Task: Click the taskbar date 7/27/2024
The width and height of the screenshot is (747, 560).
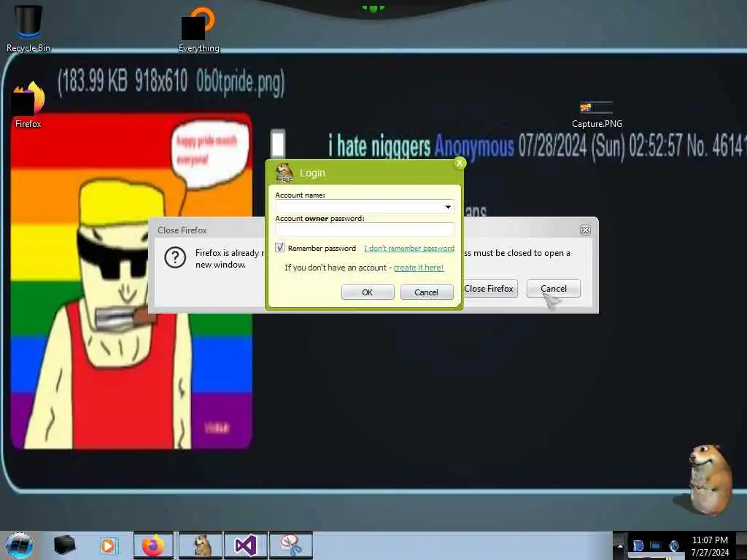Action: pos(710,553)
